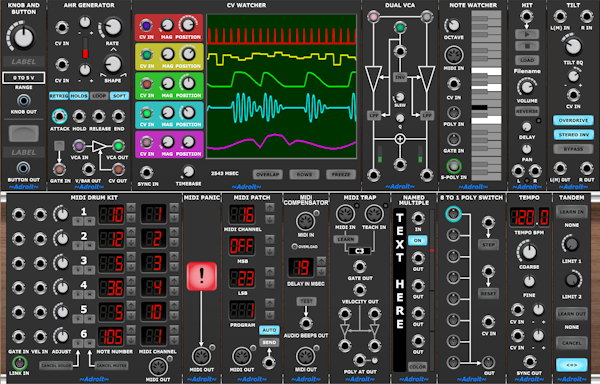Click the LINK IN jack on MIDI Drum Kit
This screenshot has width=600, height=384.
[19, 363]
